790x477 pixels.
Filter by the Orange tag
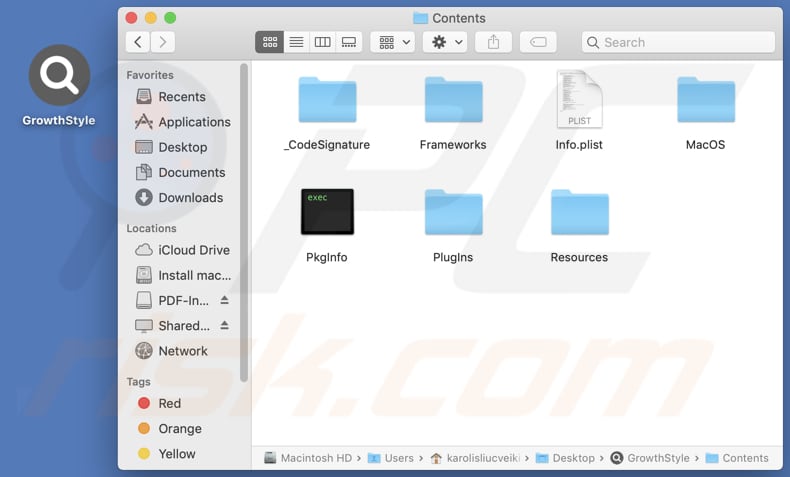click(x=170, y=428)
